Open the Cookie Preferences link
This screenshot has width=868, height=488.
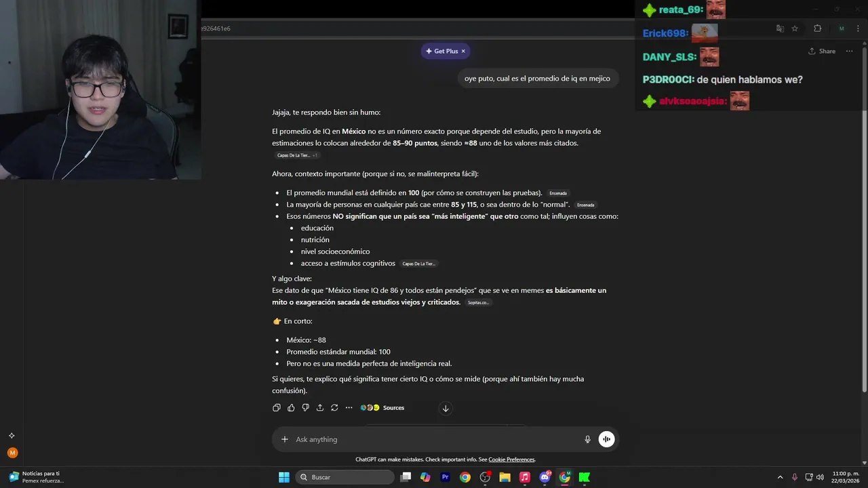click(511, 460)
